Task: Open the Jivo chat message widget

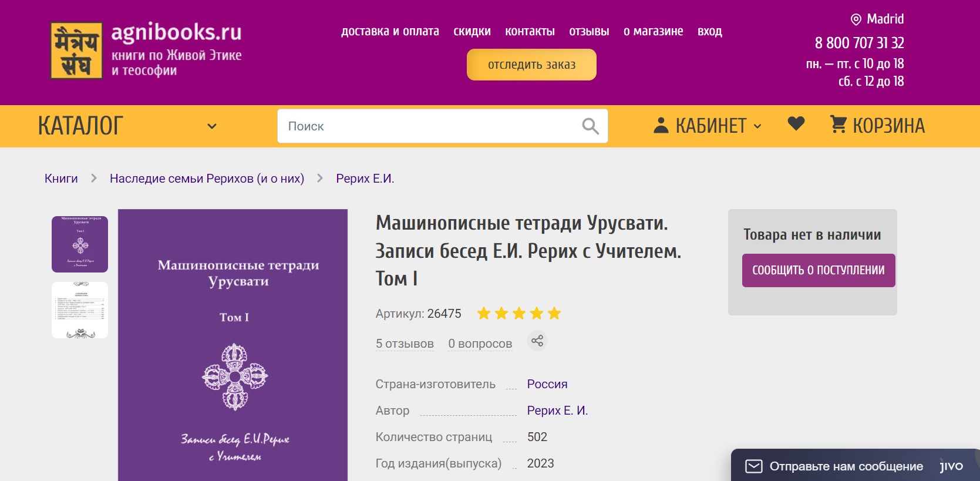Action: pos(846,466)
